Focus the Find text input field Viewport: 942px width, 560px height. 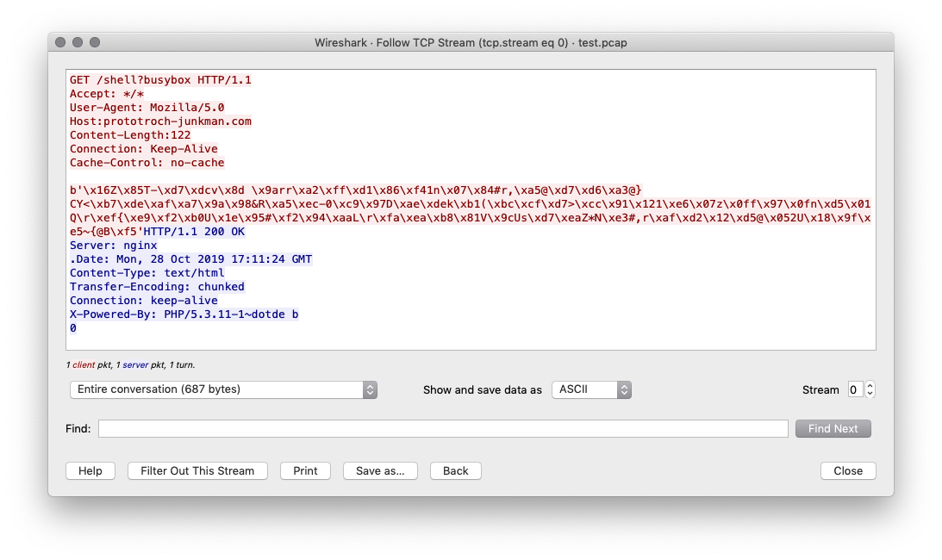(x=443, y=428)
